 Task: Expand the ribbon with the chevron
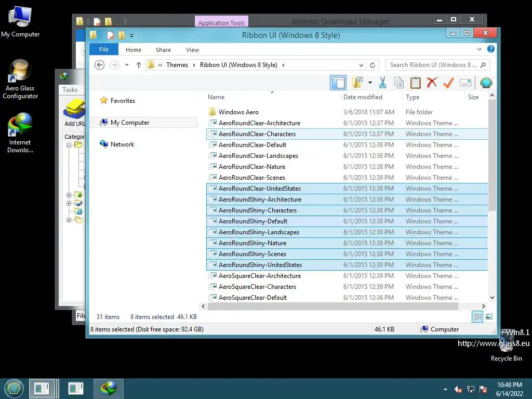click(x=480, y=49)
